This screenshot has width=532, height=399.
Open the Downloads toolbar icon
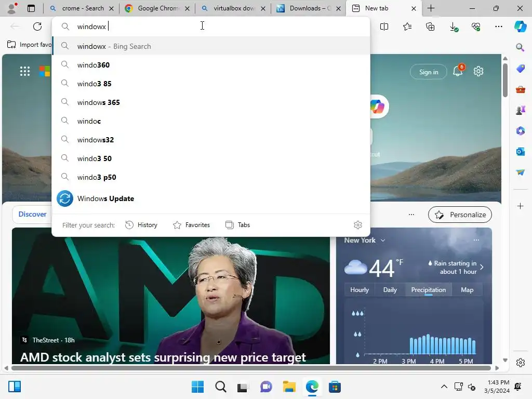[x=453, y=27]
